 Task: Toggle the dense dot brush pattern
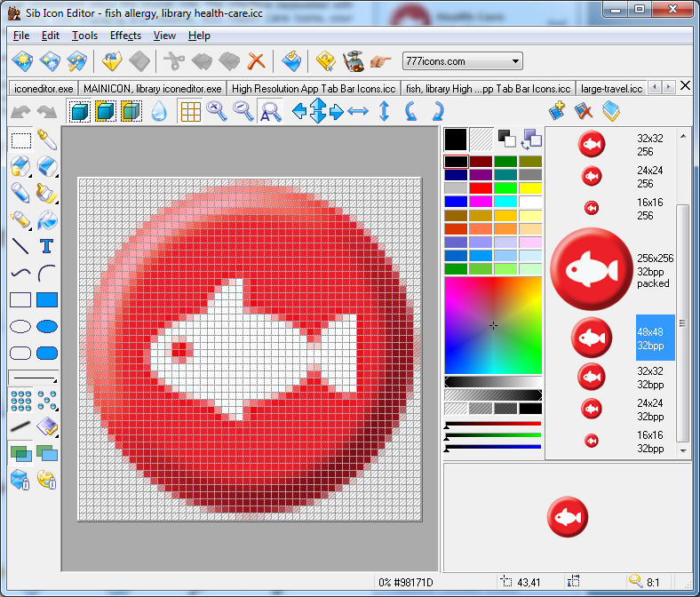20,400
